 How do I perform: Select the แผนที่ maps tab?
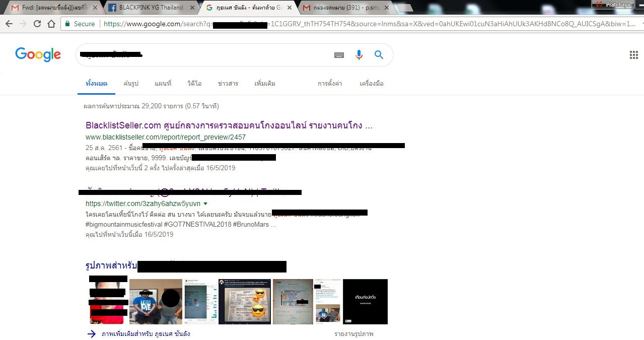point(163,84)
